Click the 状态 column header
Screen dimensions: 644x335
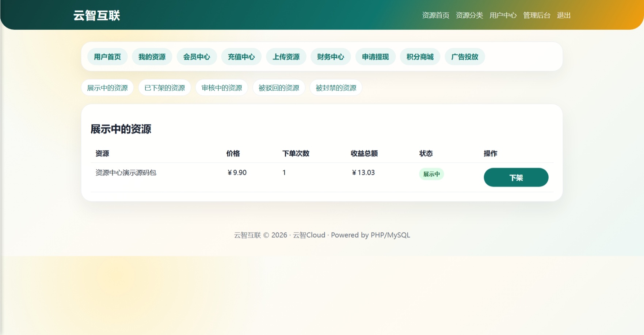click(x=426, y=154)
